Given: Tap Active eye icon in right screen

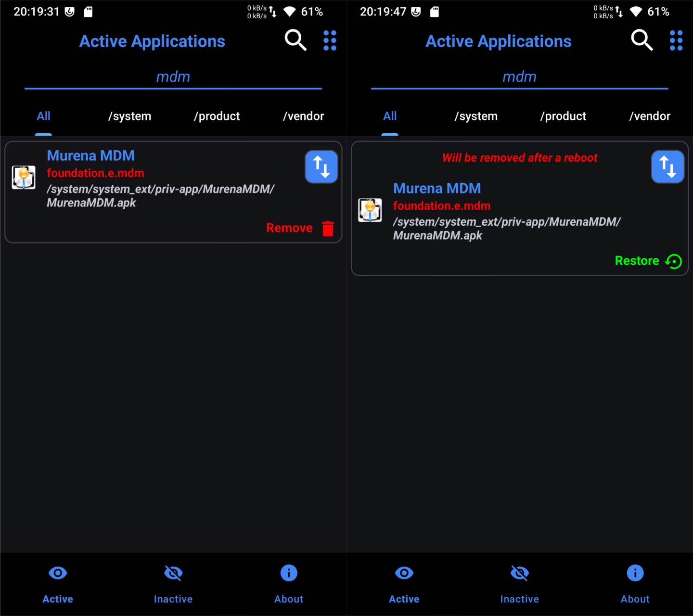Looking at the screenshot, I should click(x=404, y=573).
